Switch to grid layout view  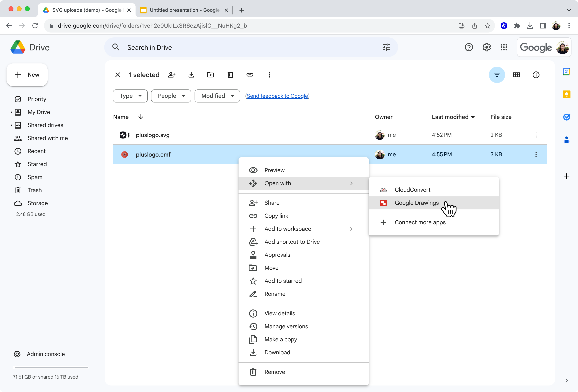[516, 75]
